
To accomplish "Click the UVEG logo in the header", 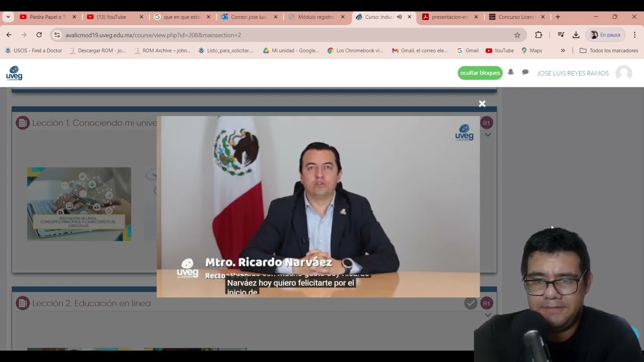I will (14, 73).
